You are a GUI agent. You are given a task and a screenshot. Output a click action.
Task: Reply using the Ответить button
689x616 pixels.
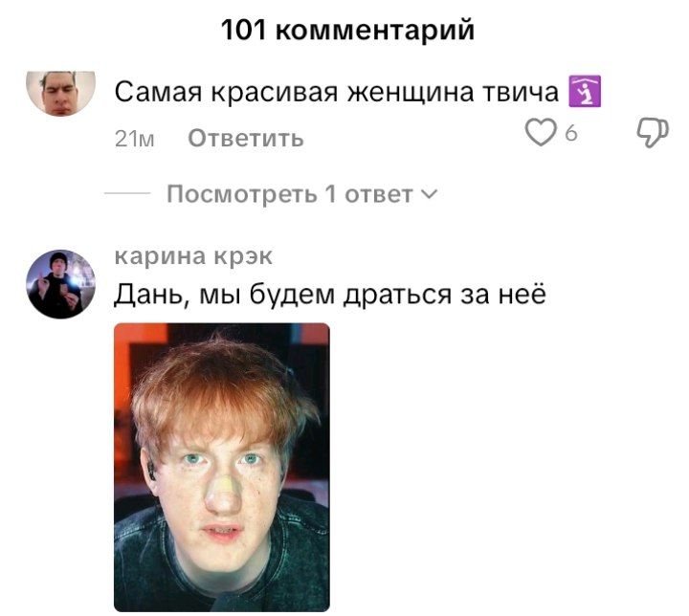[x=246, y=139]
